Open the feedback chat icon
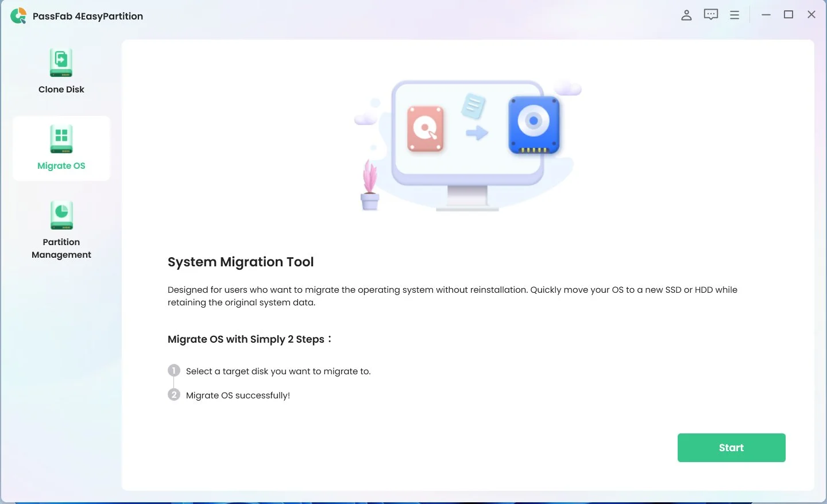This screenshot has height=504, width=827. [x=710, y=14]
